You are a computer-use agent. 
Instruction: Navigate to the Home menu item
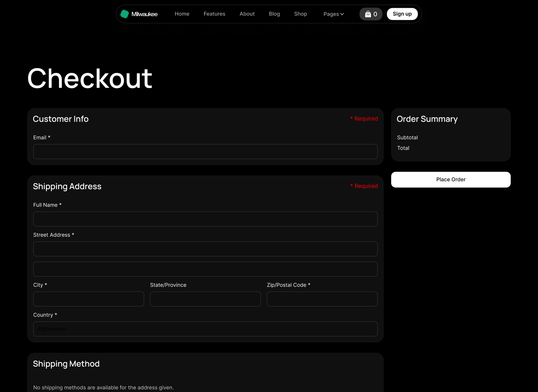tap(182, 14)
